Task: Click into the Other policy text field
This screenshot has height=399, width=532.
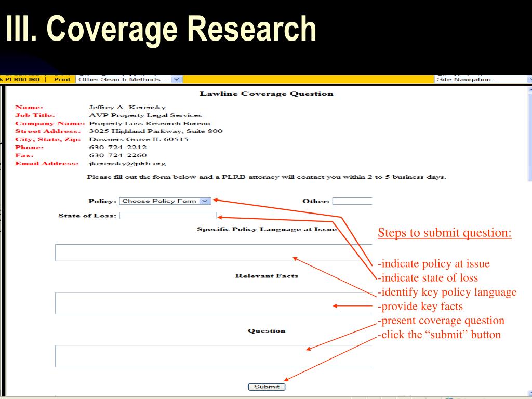Action: click(352, 201)
